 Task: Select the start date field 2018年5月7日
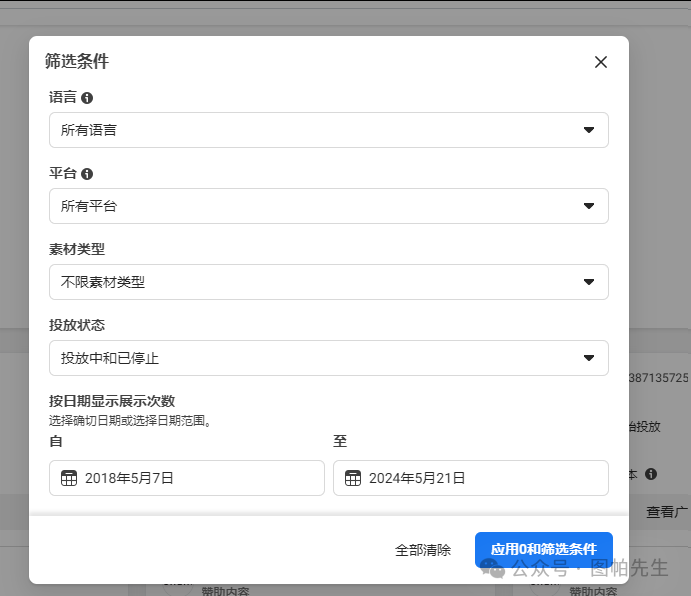(x=187, y=478)
